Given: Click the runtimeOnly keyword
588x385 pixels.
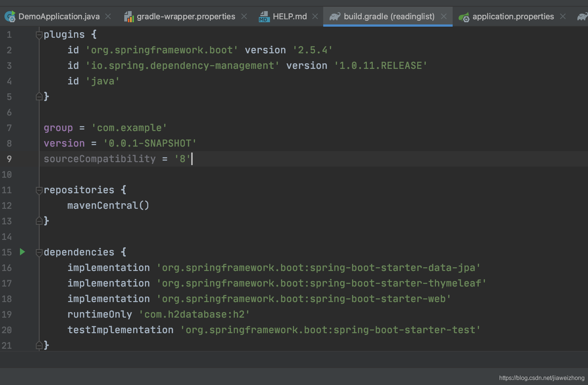Looking at the screenshot, I should [100, 314].
